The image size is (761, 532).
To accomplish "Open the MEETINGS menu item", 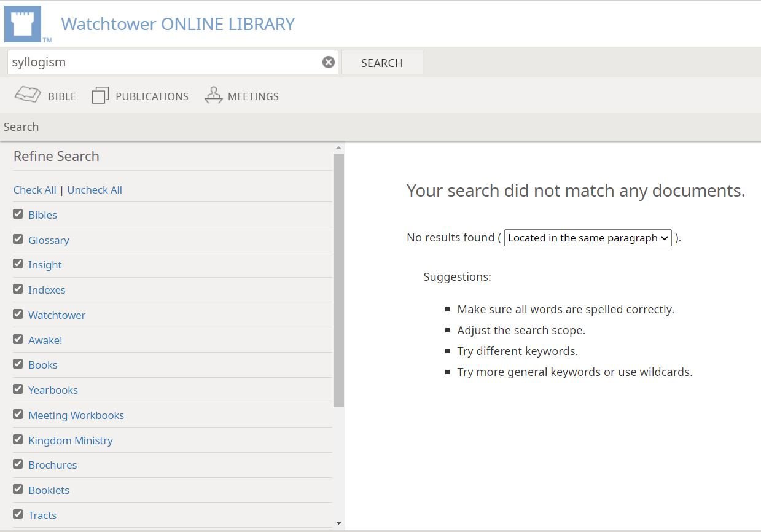I will (253, 96).
